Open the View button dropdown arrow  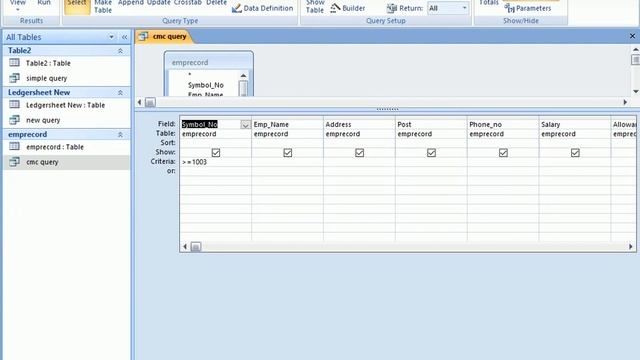click(x=18, y=10)
